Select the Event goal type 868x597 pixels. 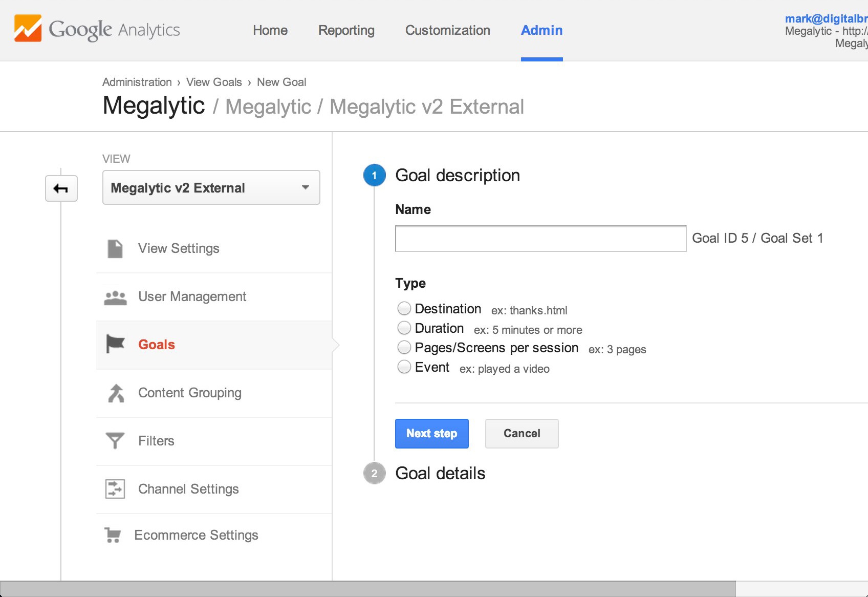click(x=404, y=367)
